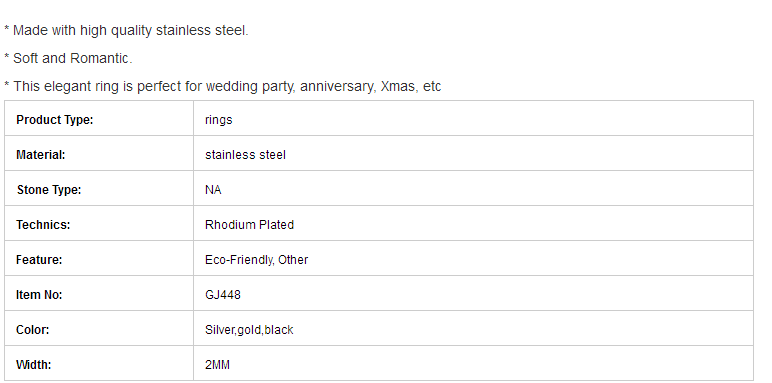
Task: Click the 'stainless steel' value cell
Action: pyautogui.click(x=473, y=153)
